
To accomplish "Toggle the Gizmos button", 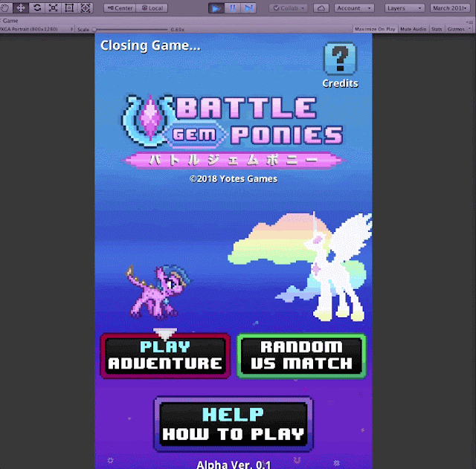I will pyautogui.click(x=456, y=29).
